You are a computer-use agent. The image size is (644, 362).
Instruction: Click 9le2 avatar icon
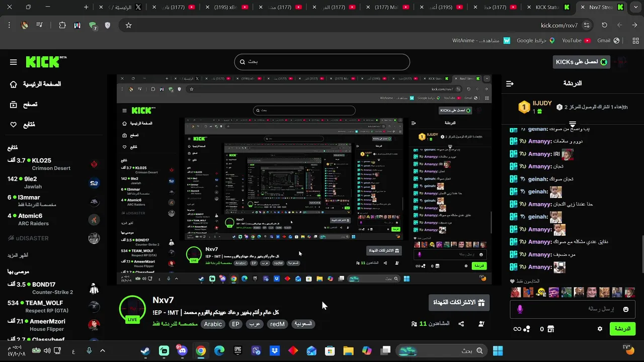click(94, 183)
